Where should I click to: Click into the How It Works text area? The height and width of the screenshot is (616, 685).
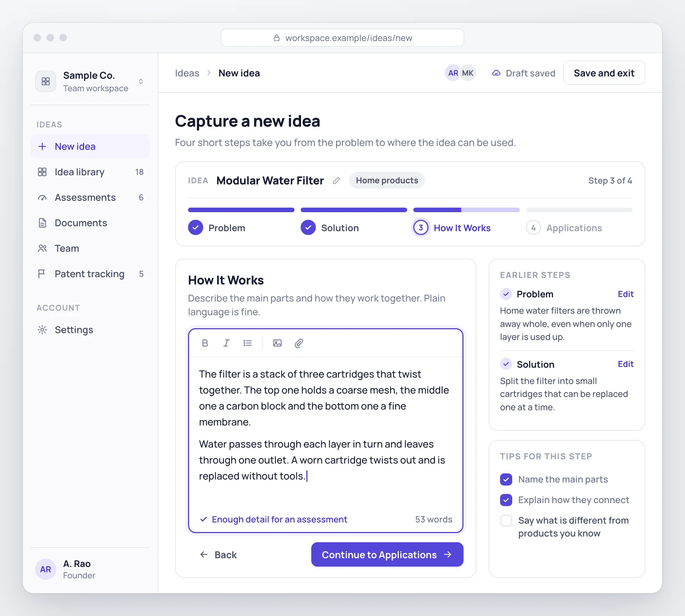pyautogui.click(x=326, y=433)
